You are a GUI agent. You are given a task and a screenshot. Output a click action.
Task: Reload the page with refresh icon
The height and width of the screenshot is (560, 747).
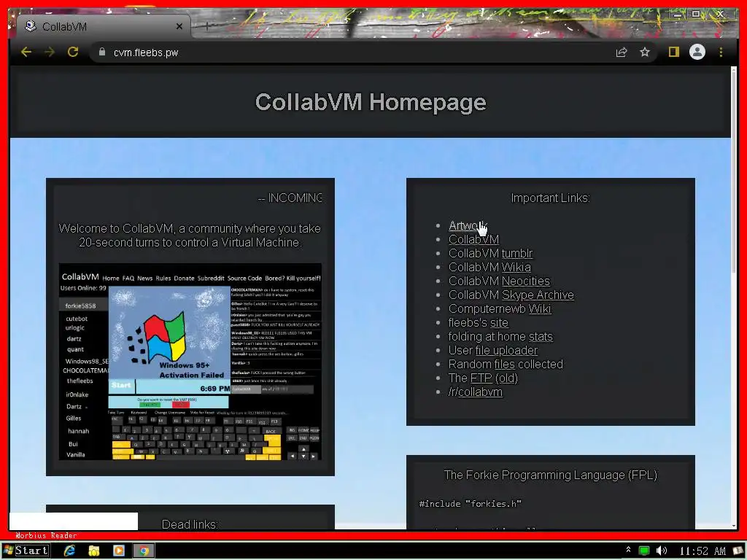point(73,52)
